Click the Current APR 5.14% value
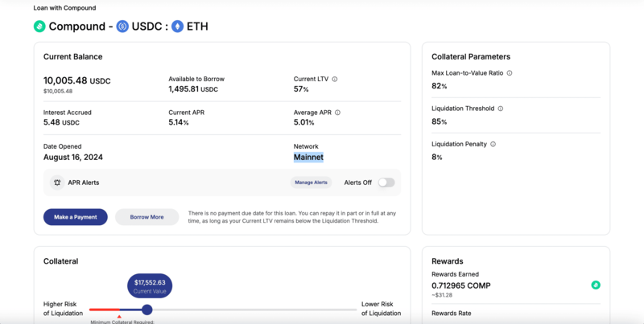The width and height of the screenshot is (644, 324). (x=178, y=122)
